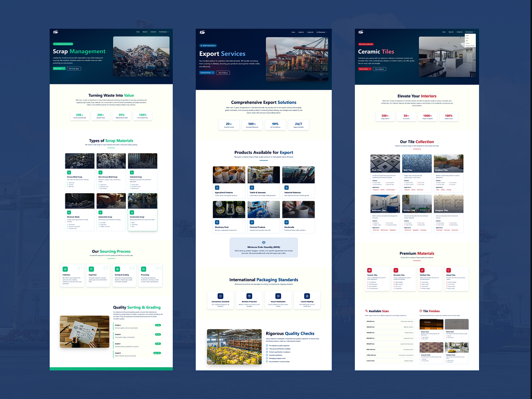Viewport: 532px width, 399px height.
Task: Click the View Scrap Types button
Action: (x=74, y=68)
